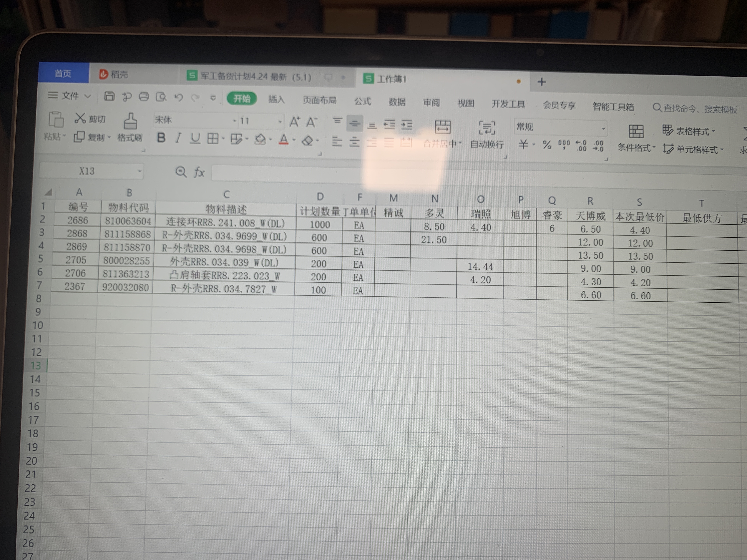Click the Cut (剪切) scissors icon

(80, 118)
